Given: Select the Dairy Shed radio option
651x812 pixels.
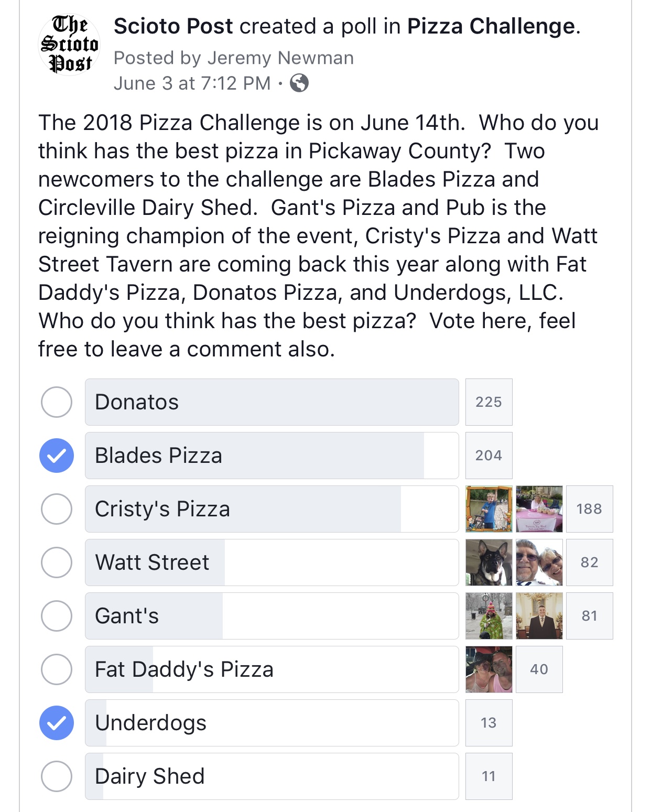Looking at the screenshot, I should (57, 776).
